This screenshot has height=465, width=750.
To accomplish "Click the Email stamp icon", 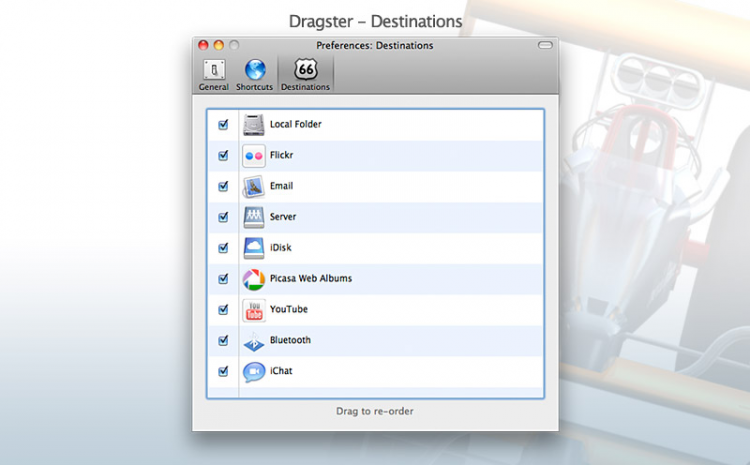I will pyautogui.click(x=254, y=187).
